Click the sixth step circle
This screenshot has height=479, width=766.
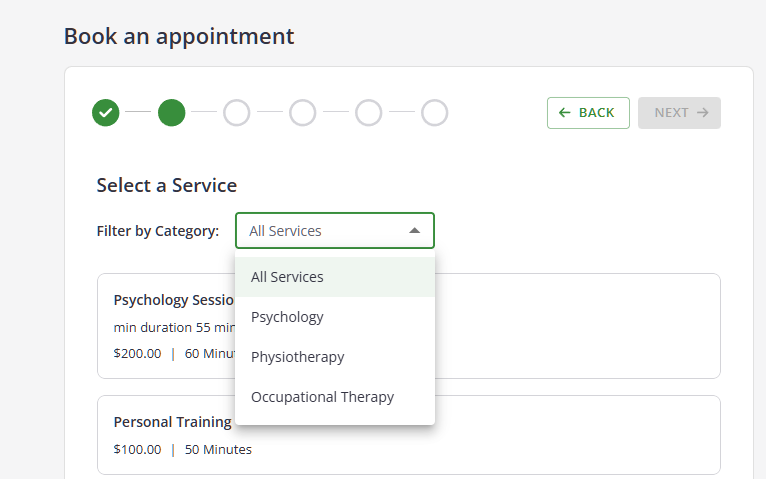[435, 113]
